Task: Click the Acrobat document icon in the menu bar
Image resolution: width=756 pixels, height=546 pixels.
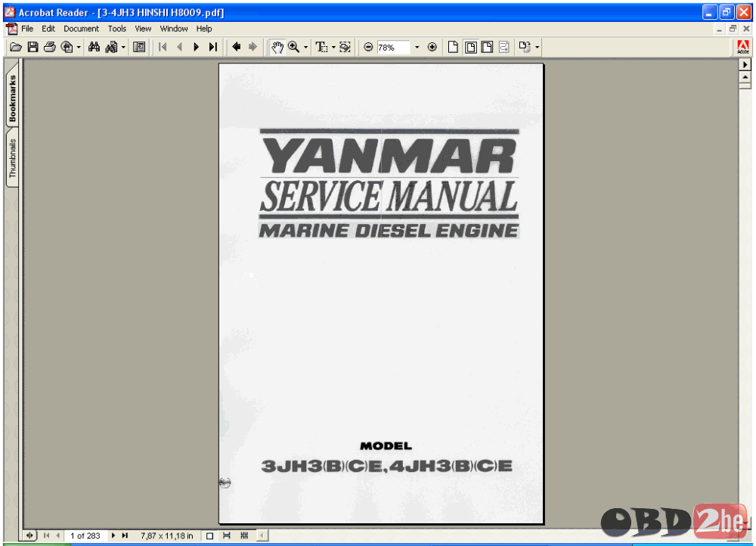Action: (x=11, y=29)
